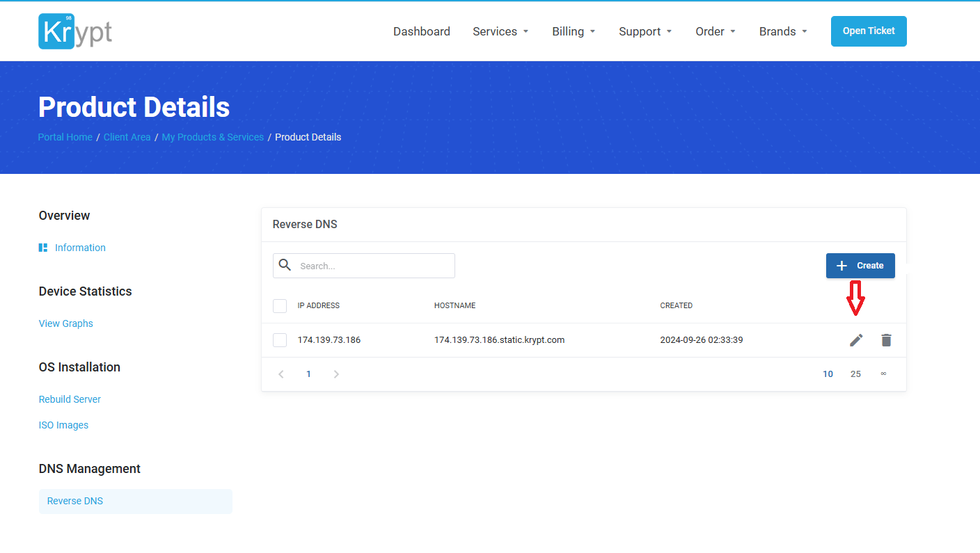Show unlimited records with infinity icon

(883, 374)
